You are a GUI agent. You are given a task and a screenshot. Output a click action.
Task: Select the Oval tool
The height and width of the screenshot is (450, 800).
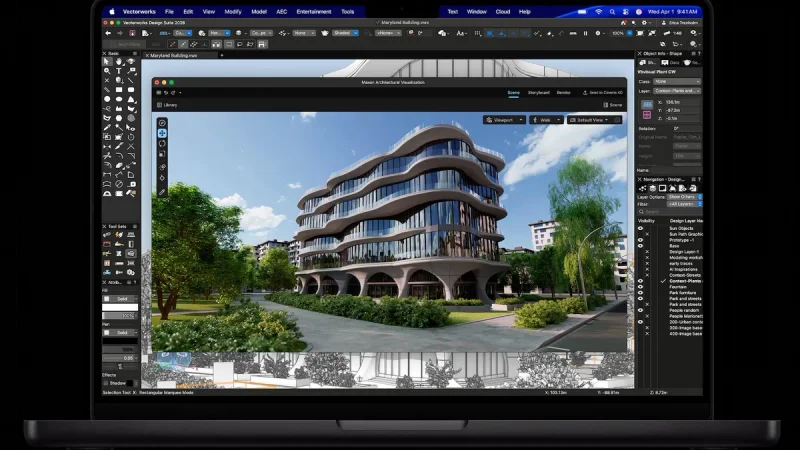click(x=119, y=99)
